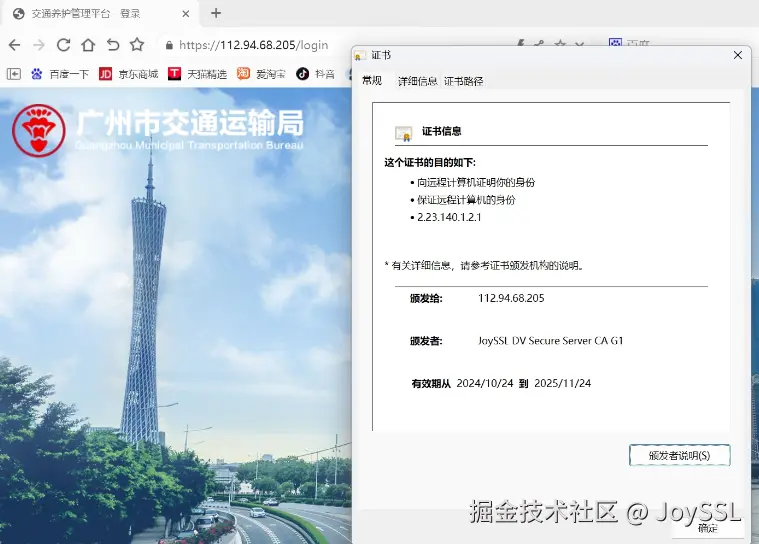Image resolution: width=759 pixels, height=544 pixels.
Task: Click the padlock security icon
Action: [x=169, y=45]
